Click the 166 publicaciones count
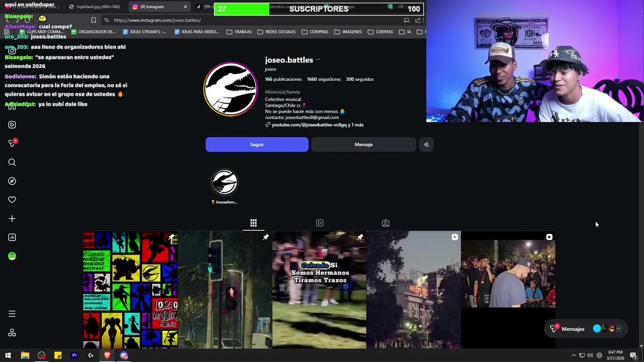Screen dimensions: 644x362 click(x=283, y=79)
